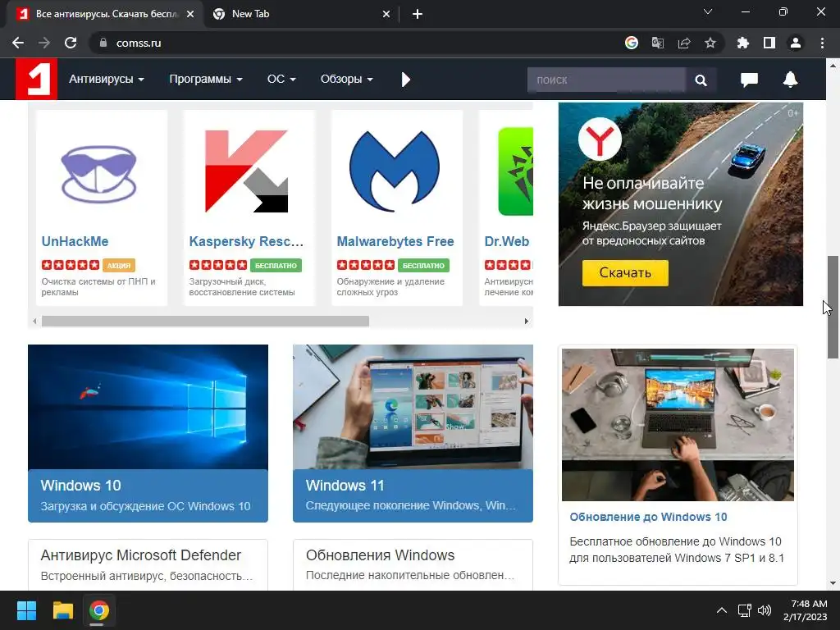Open the Программы dropdown menu
The image size is (840, 630).
[x=206, y=80]
